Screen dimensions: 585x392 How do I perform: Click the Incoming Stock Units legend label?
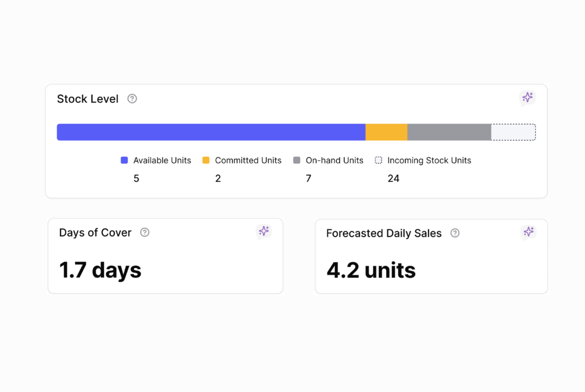click(429, 161)
